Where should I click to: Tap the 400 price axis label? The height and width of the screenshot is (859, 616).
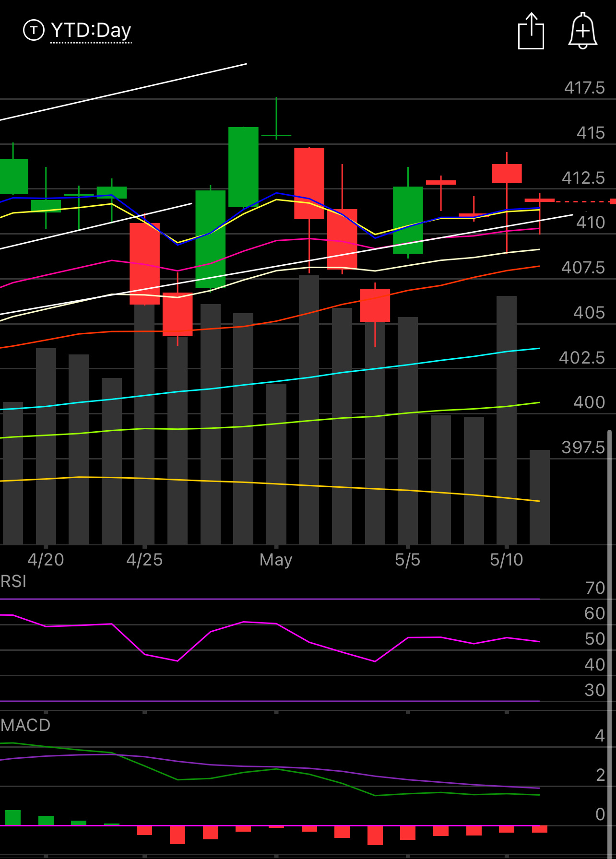click(x=589, y=402)
